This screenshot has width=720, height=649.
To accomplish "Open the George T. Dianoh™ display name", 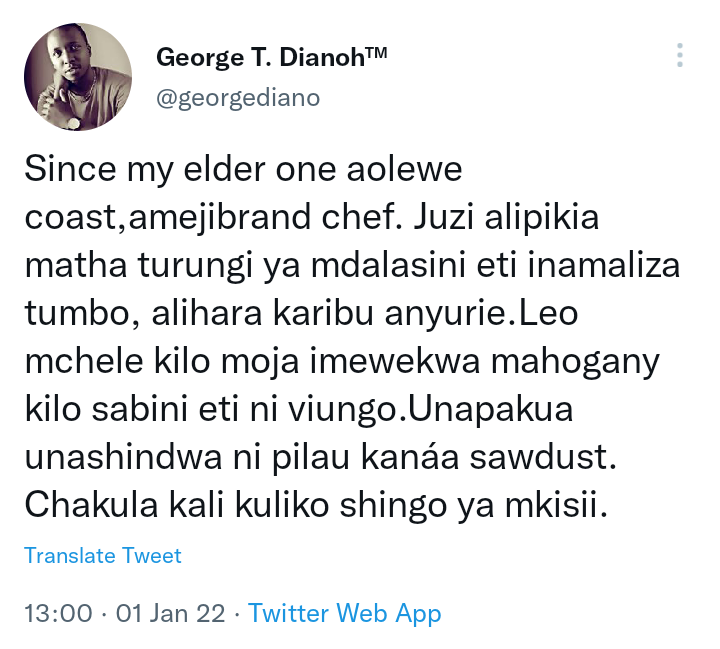I will [x=271, y=58].
